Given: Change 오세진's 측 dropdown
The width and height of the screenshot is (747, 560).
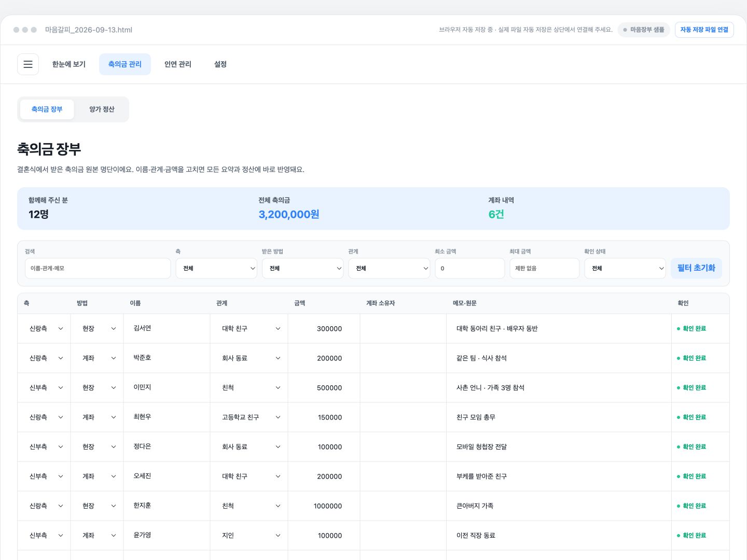Looking at the screenshot, I should point(46,477).
